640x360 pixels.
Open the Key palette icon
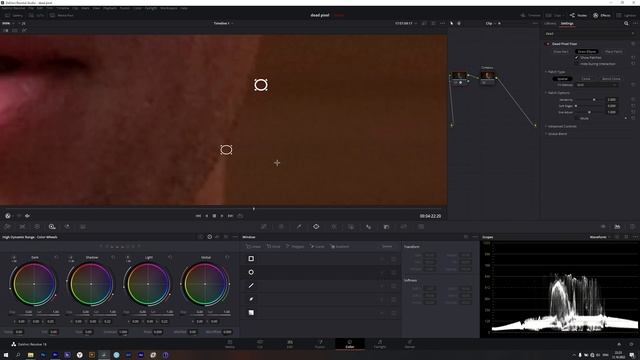click(386, 227)
